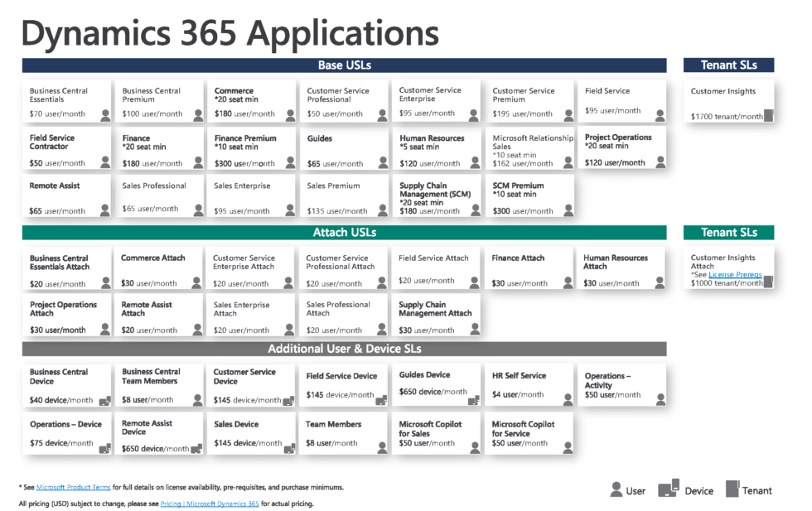Click the Sales Enterprise Attach card title
This screenshot has height=511, width=812.
click(241, 309)
